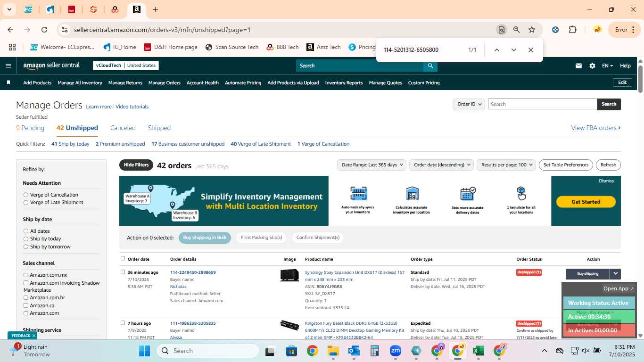Image resolution: width=644 pixels, height=362 pixels.
Task: Open the settings gear icon
Action: pyautogui.click(x=592, y=66)
